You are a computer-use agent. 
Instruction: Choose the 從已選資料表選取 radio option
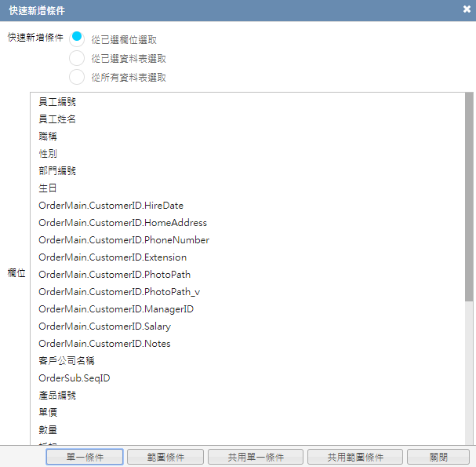pyautogui.click(x=77, y=58)
